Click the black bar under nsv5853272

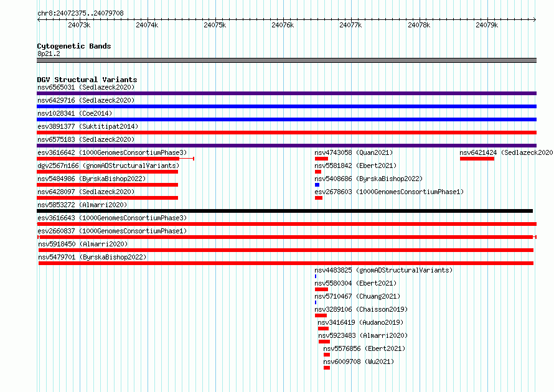[284, 211]
